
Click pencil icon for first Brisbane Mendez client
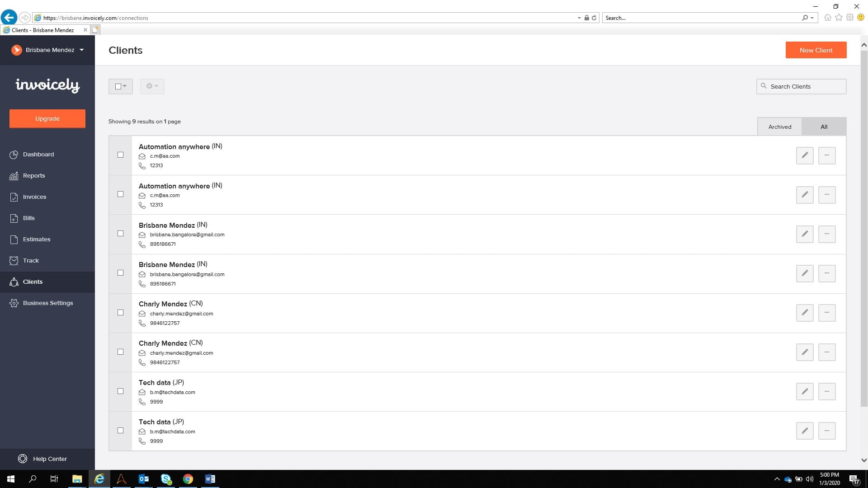pyautogui.click(x=805, y=234)
